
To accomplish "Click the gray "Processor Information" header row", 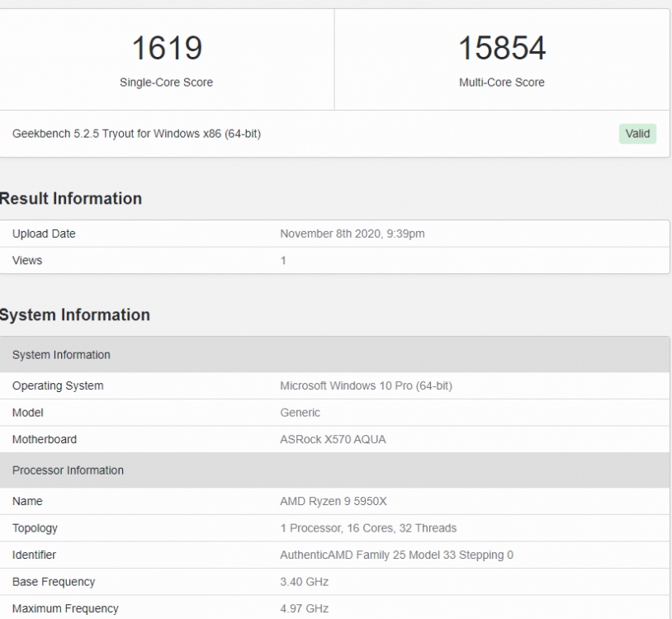I will coord(334,470).
